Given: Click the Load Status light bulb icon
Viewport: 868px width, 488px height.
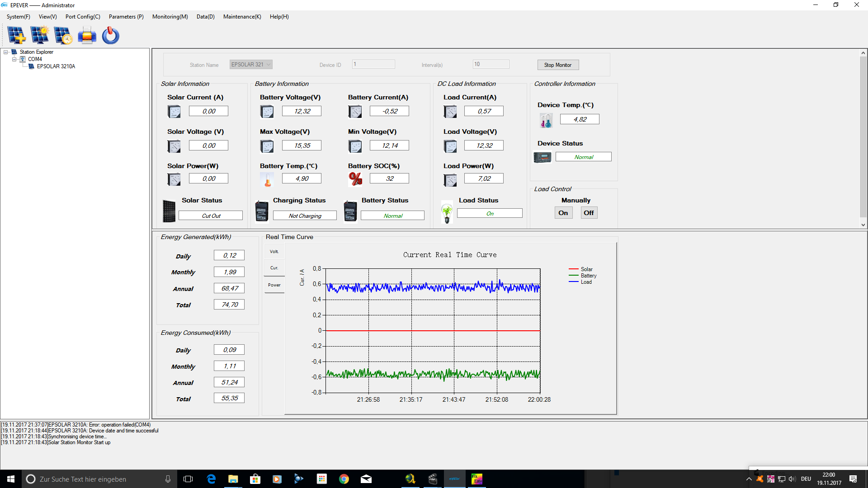Looking at the screenshot, I should point(447,213).
